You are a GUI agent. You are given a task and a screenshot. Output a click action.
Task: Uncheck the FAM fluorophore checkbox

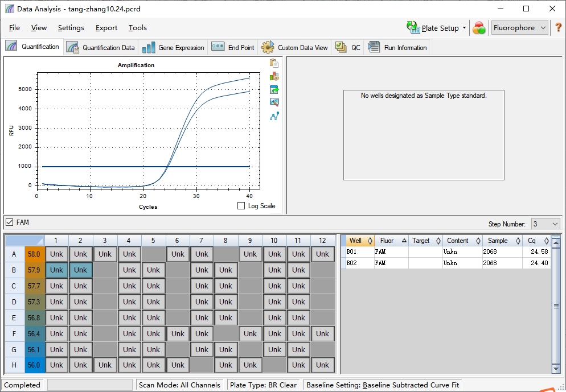point(9,222)
